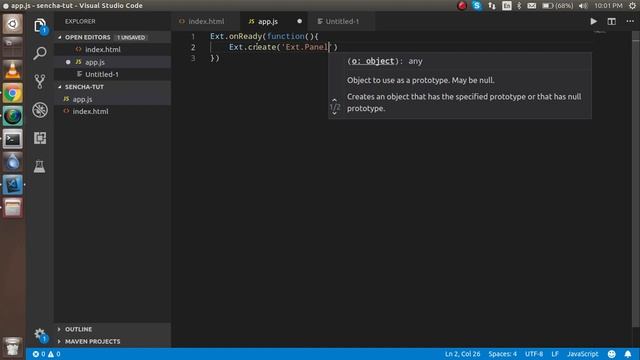Screen dimensions: 640x360
Task: Open the Manage settings gear
Action: click(x=40, y=335)
